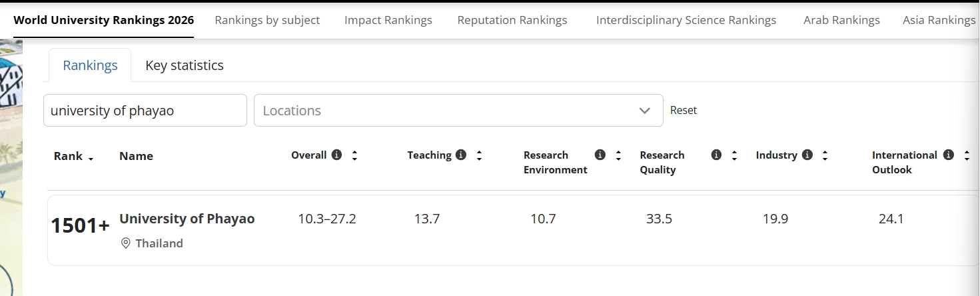This screenshot has width=980, height=296.
Task: Sort results by Teaching score arrows
Action: click(479, 155)
